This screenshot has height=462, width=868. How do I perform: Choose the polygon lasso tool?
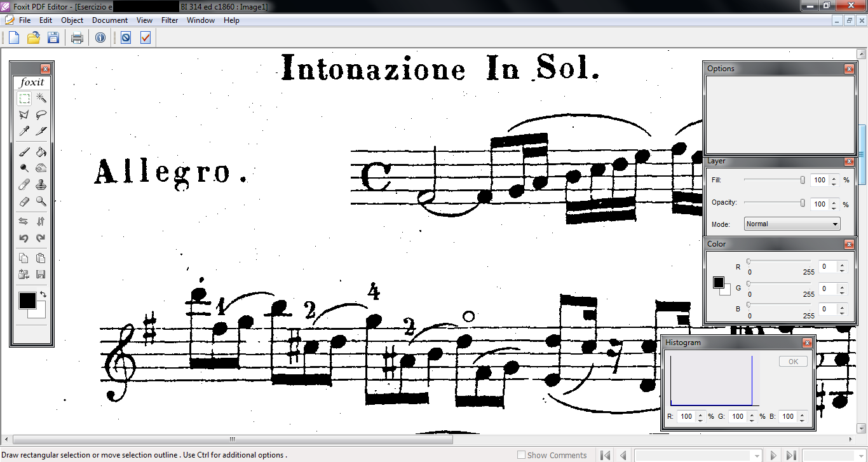(24, 115)
